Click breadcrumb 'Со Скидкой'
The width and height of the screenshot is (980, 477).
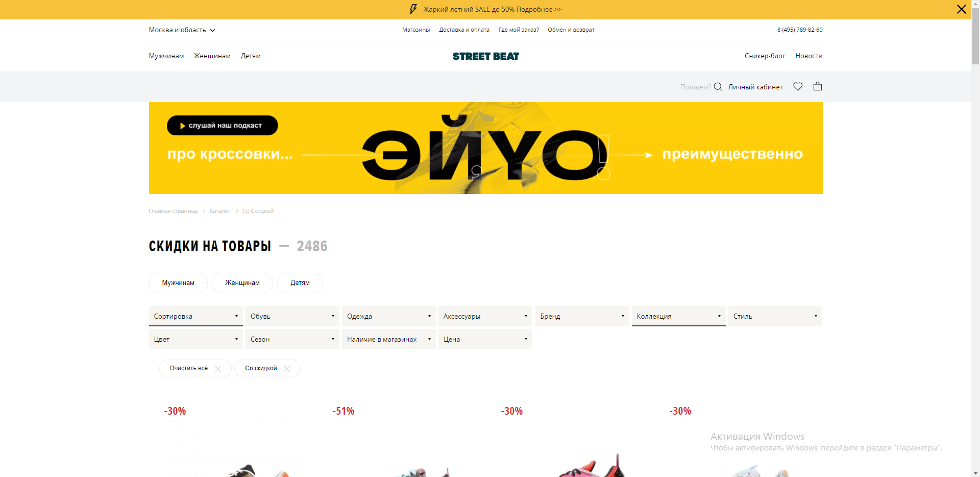coord(258,211)
